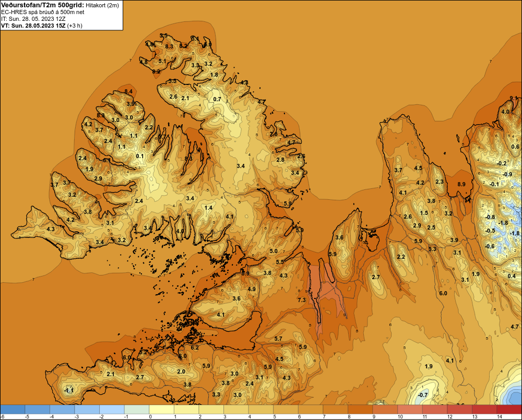
Task: Click the temperature value 2.0 on the map
Action: (x=181, y=371)
